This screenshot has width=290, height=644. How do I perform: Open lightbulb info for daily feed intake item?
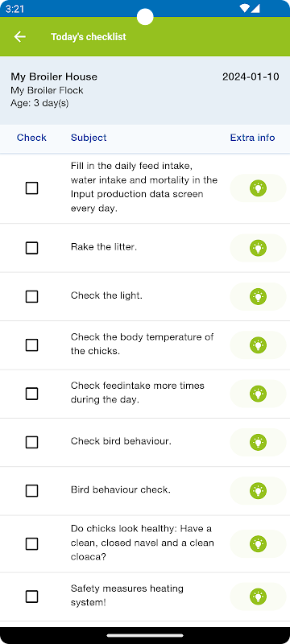pos(258,188)
